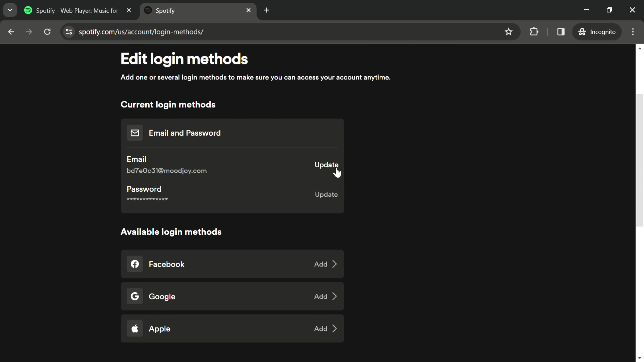The width and height of the screenshot is (644, 362).
Task: Click the masked password asterisks
Action: pyautogui.click(x=147, y=199)
